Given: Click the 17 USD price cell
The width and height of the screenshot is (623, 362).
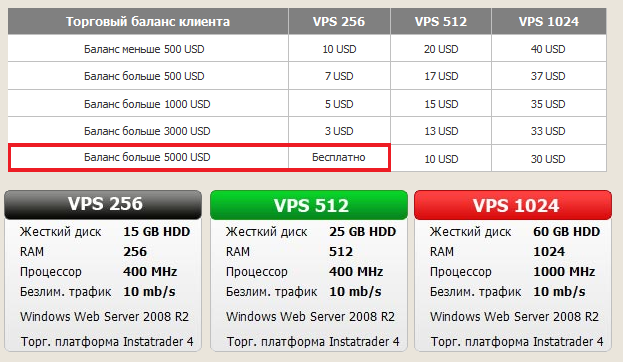Looking at the screenshot, I should (x=441, y=76).
